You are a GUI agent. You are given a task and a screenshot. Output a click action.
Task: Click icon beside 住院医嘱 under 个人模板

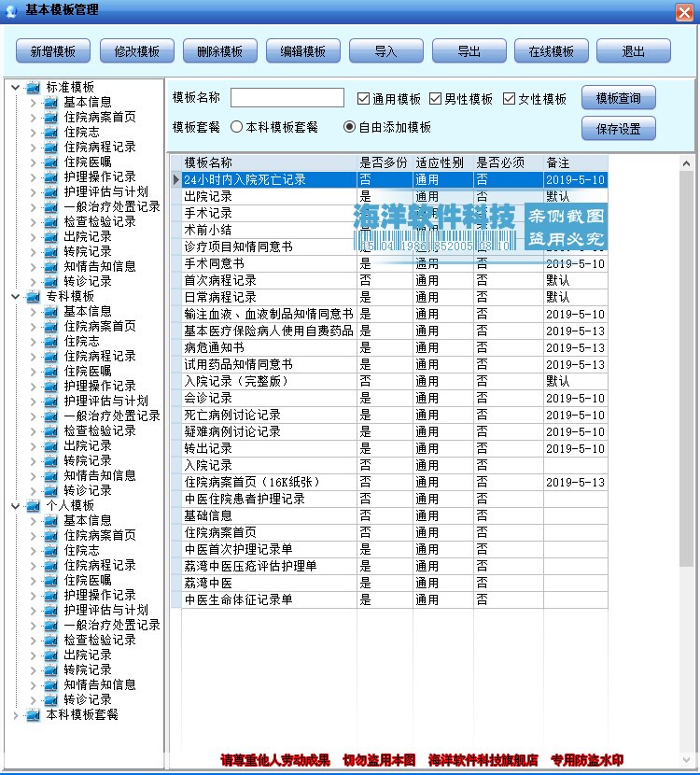[51, 580]
